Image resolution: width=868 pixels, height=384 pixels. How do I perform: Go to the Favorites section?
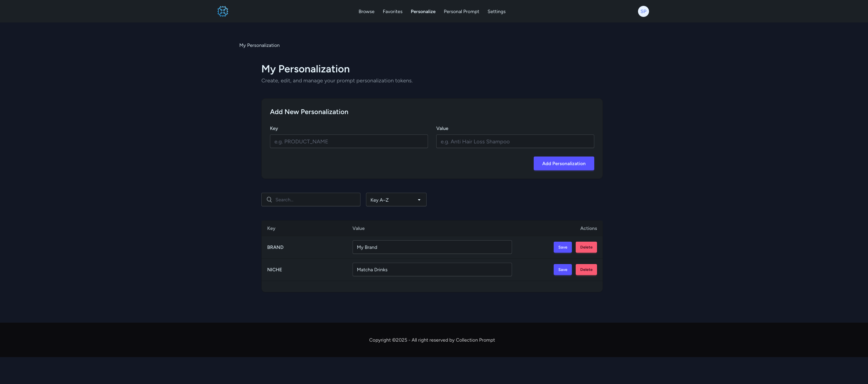pyautogui.click(x=393, y=11)
